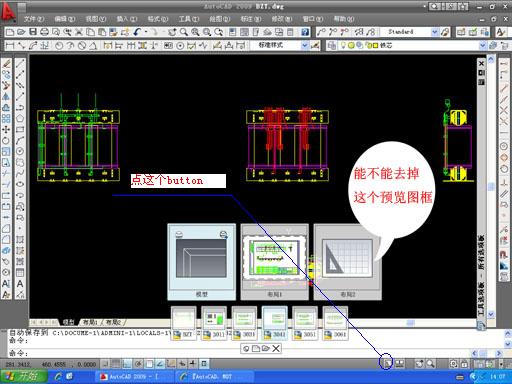Open the layer list dropdown
512x384 pixels.
pyautogui.click(x=482, y=45)
